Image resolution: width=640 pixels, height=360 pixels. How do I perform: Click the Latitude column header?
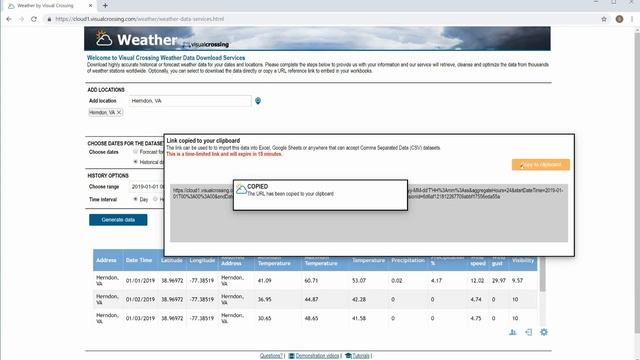click(171, 260)
